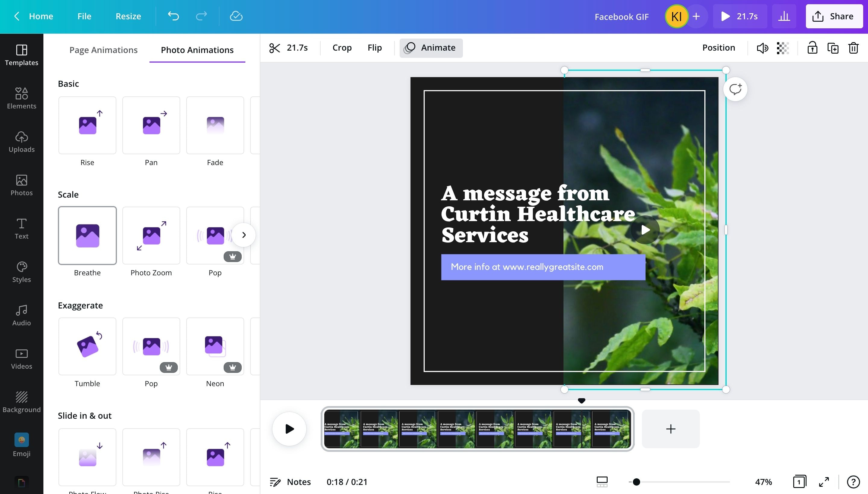Open the page manager at bottom right
Screen dimensions: 868x494
(799, 481)
